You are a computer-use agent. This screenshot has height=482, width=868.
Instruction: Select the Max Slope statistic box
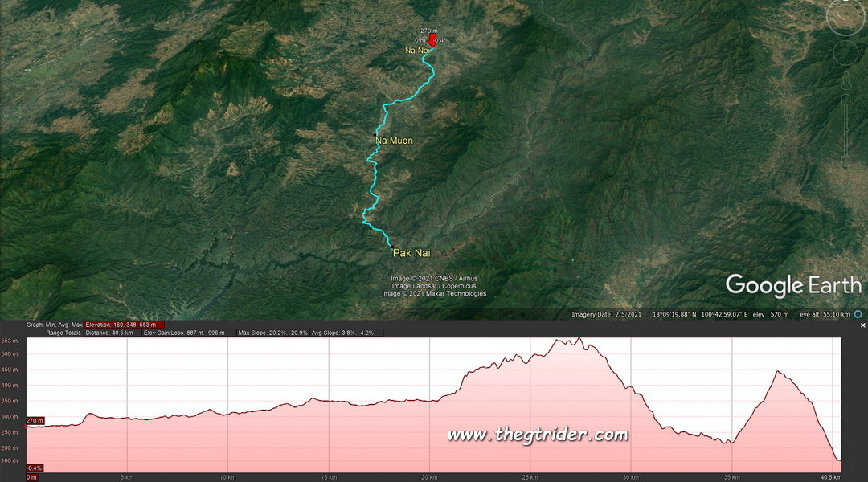click(x=273, y=333)
